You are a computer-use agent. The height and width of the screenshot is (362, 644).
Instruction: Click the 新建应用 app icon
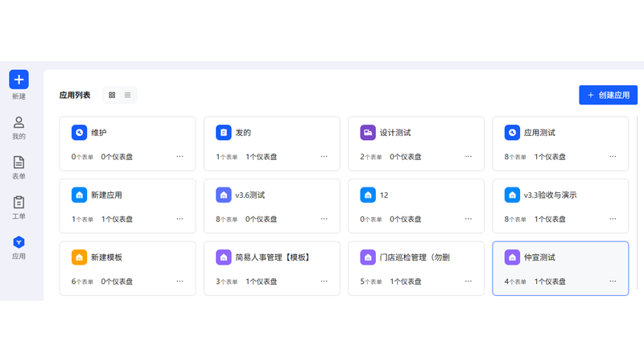click(79, 195)
